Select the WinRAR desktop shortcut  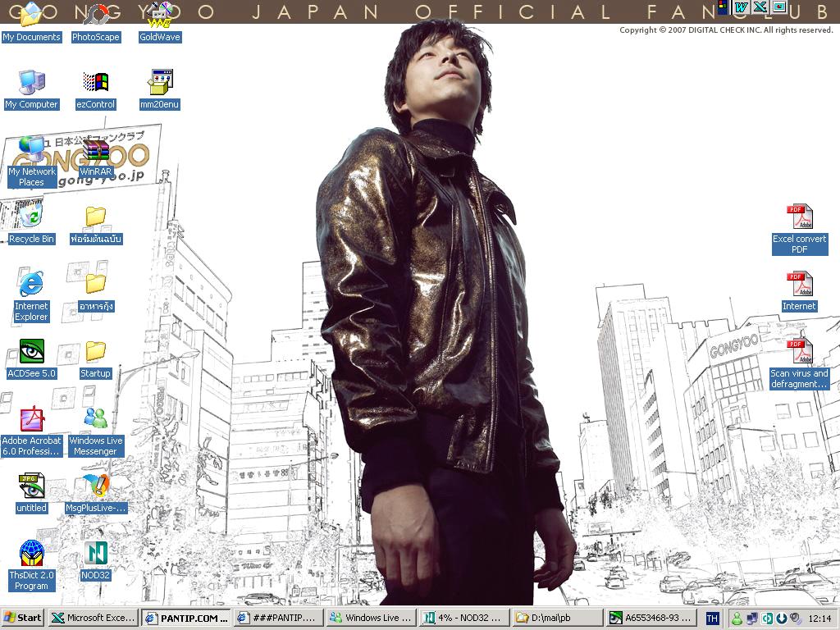pyautogui.click(x=96, y=158)
